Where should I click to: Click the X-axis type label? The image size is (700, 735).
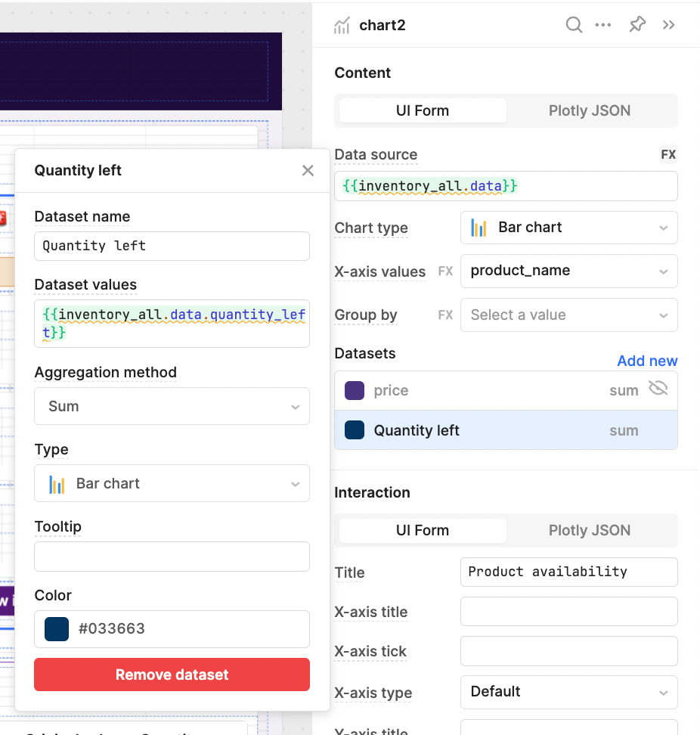pos(373,693)
